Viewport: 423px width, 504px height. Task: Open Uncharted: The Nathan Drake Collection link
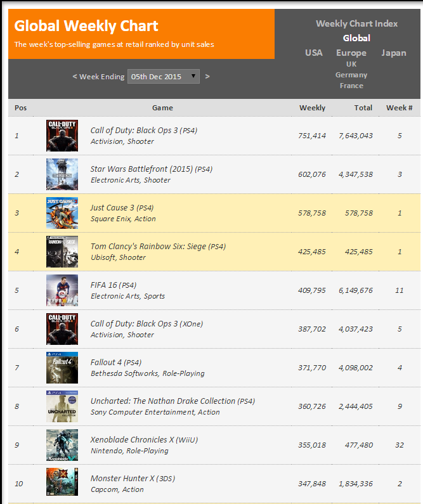(172, 401)
